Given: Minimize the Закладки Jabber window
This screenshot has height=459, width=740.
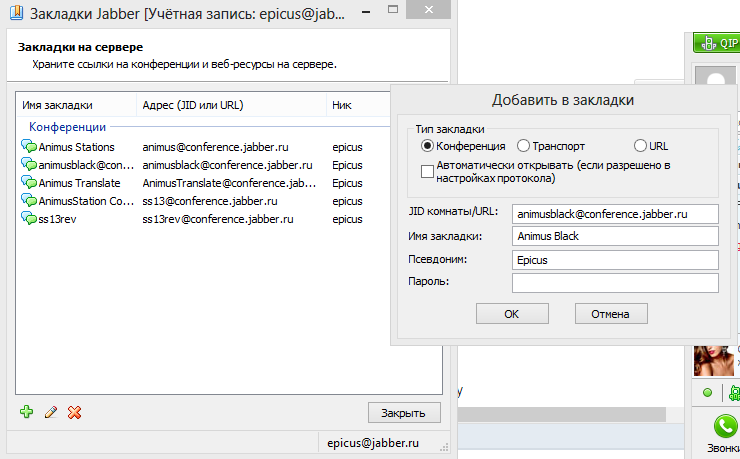Looking at the screenshot, I should (366, 10).
